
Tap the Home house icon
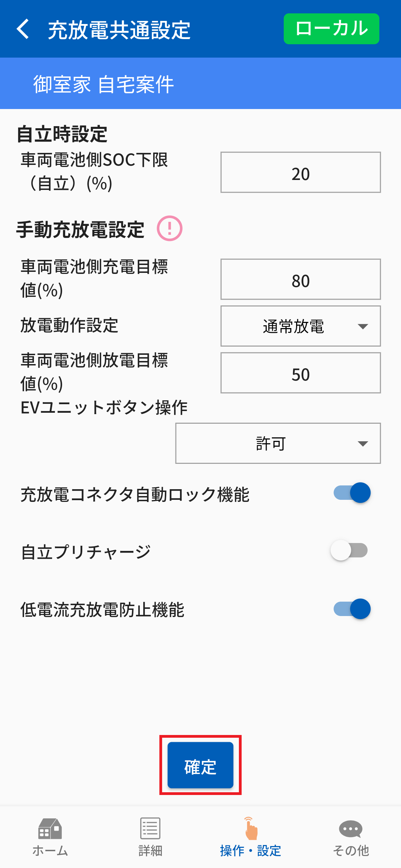point(50,829)
